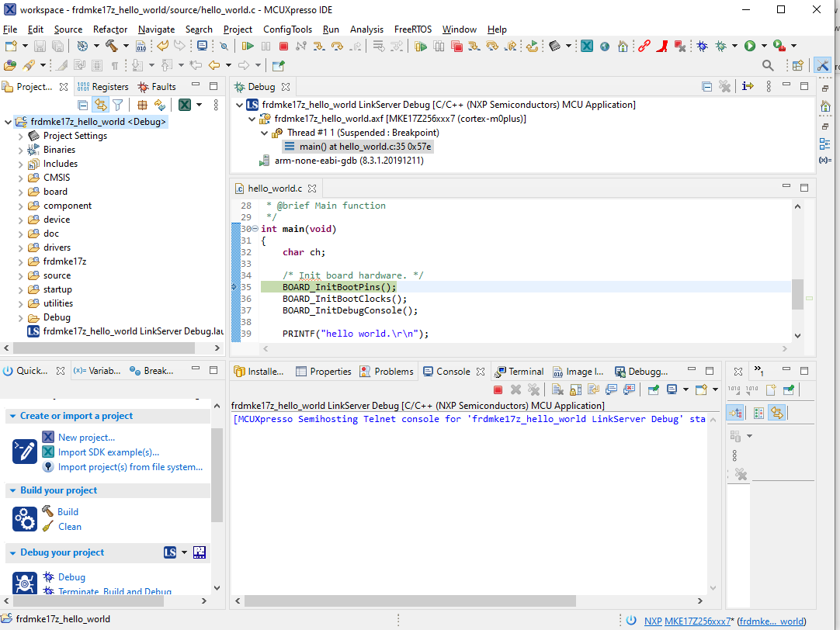This screenshot has height=630, width=840.
Task: Click Import SDK example(s) link
Action: [x=109, y=452]
